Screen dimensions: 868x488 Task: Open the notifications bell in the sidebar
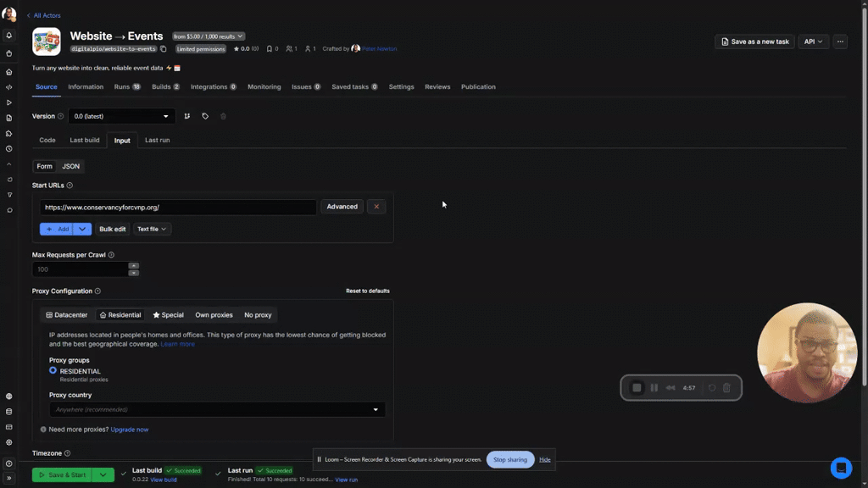[x=8, y=36]
